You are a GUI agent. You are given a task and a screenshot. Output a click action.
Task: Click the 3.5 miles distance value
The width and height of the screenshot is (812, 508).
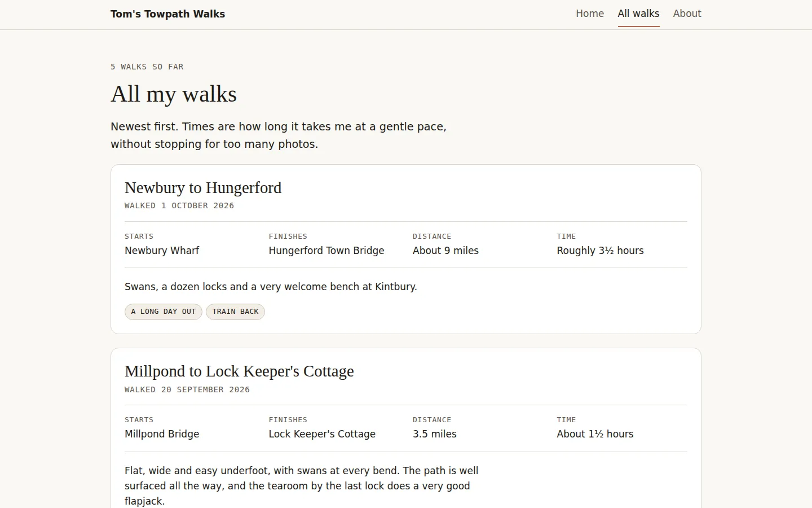[435, 434]
